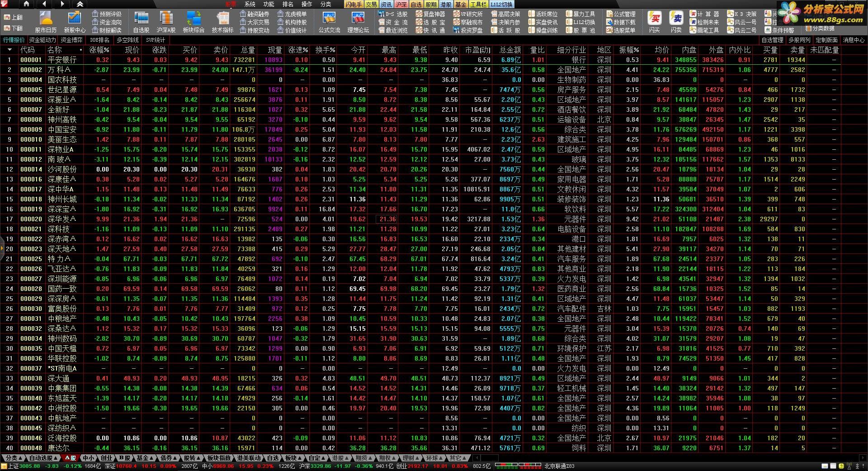Open 融资融券 margin trading
Image resolution: width=868 pixels, height=471 pixels.
(255, 14)
